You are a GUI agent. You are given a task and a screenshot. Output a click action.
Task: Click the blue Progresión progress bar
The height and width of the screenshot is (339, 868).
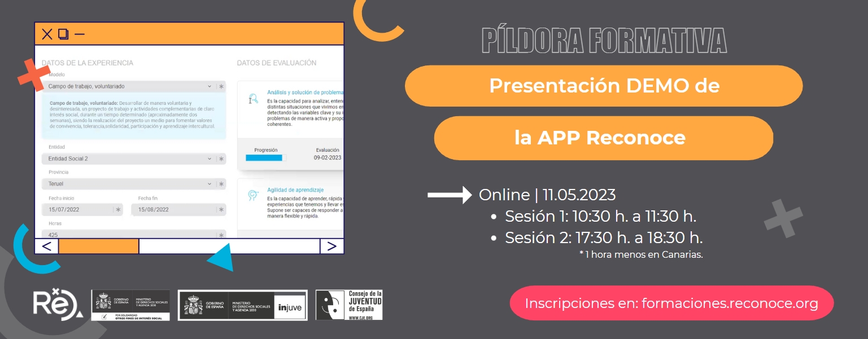click(265, 158)
